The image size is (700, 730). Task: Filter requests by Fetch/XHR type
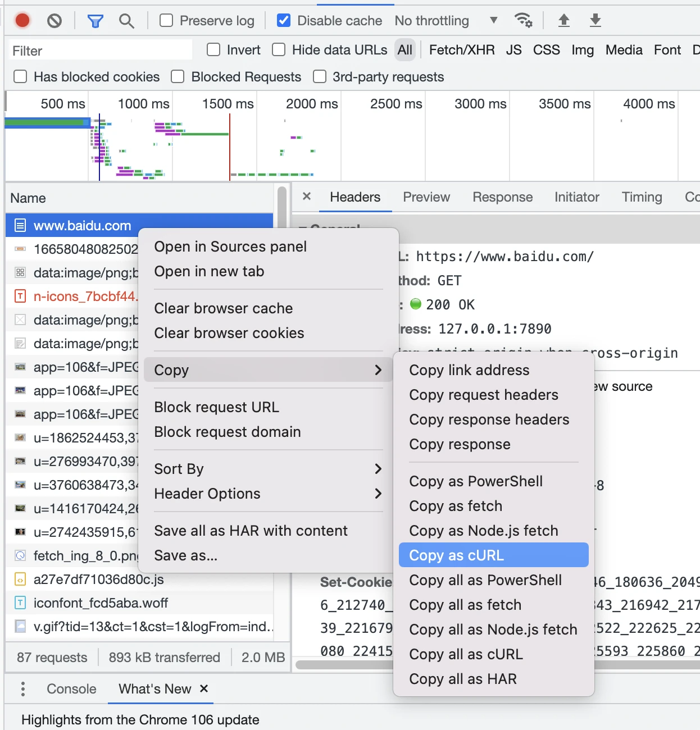coord(461,50)
